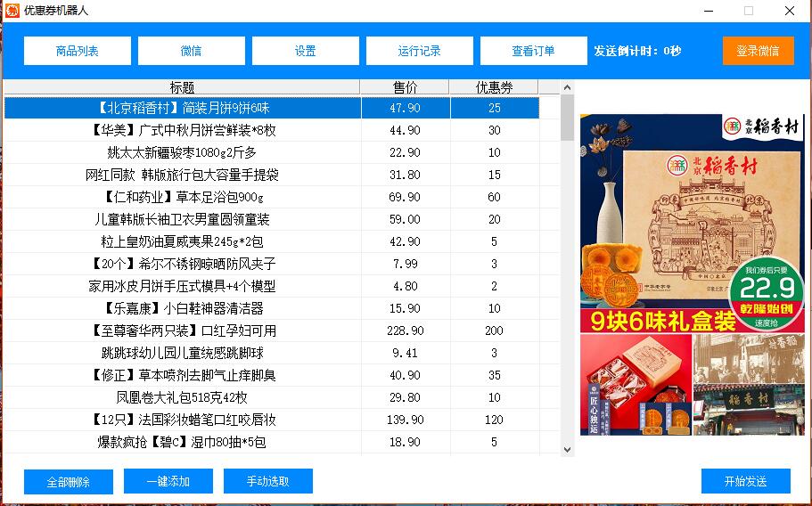Click the scroll up arrow of the list
Viewport: 812px width, 506px height.
567,87
